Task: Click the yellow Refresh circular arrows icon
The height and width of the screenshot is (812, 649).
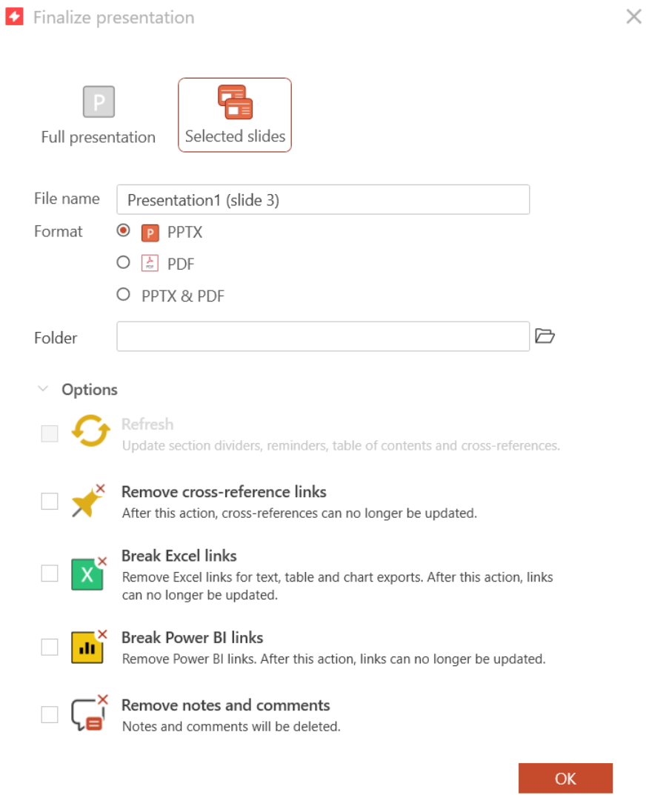Action: (89, 433)
